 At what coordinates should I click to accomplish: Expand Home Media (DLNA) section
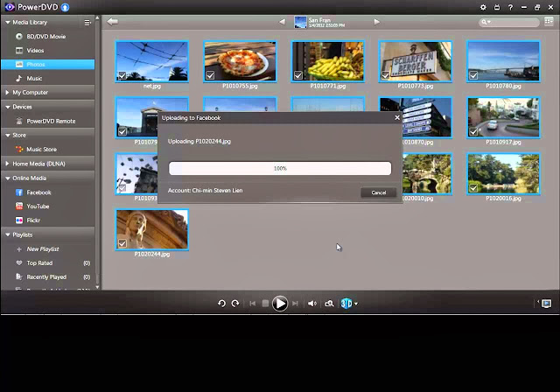click(8, 164)
